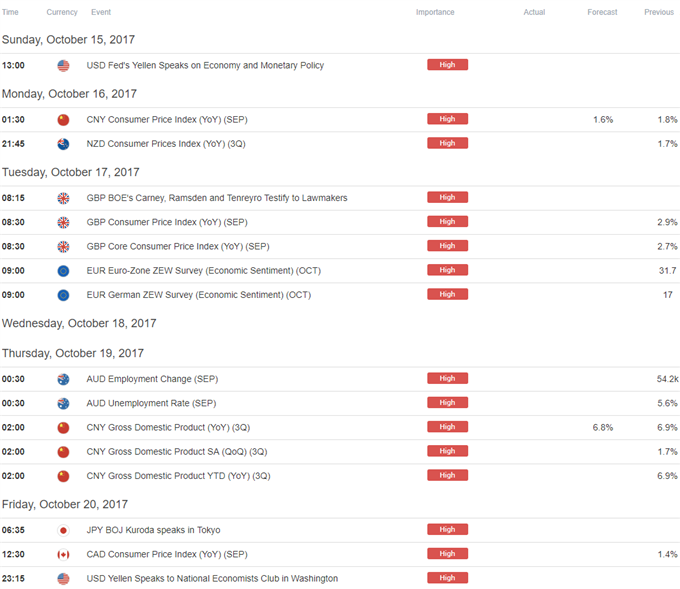Click the High badge on CAD Consumer Price Index row
The image size is (680, 589).
[448, 554]
